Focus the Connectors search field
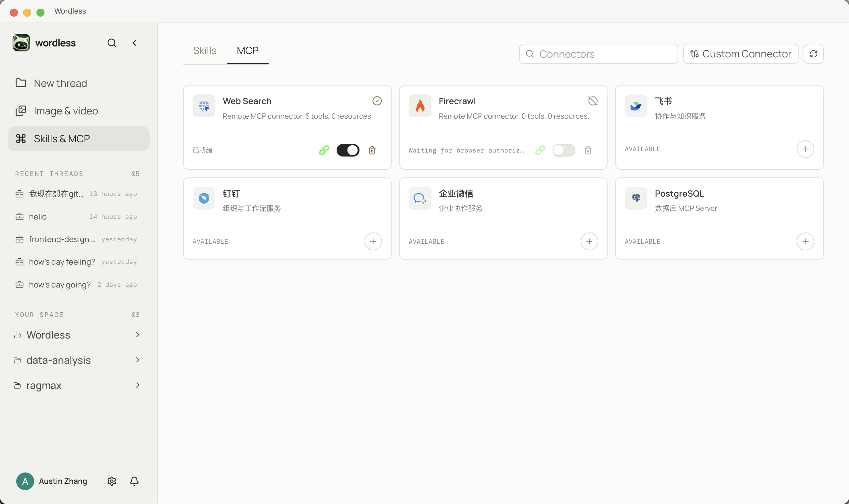This screenshot has width=849, height=504. click(x=599, y=54)
